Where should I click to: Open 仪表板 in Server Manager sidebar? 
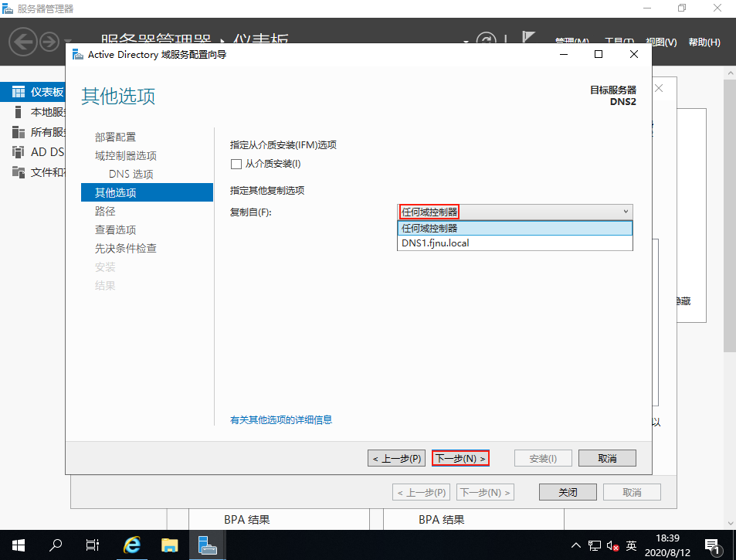point(33,92)
